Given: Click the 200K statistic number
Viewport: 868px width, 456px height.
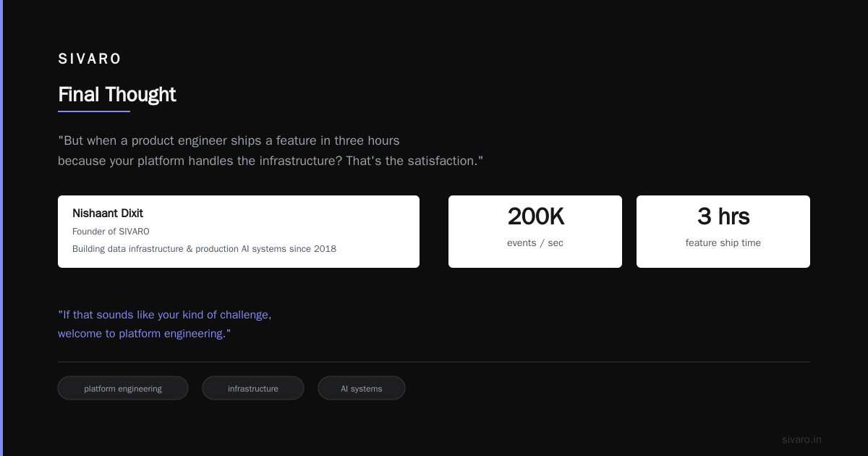Looking at the screenshot, I should (535, 216).
